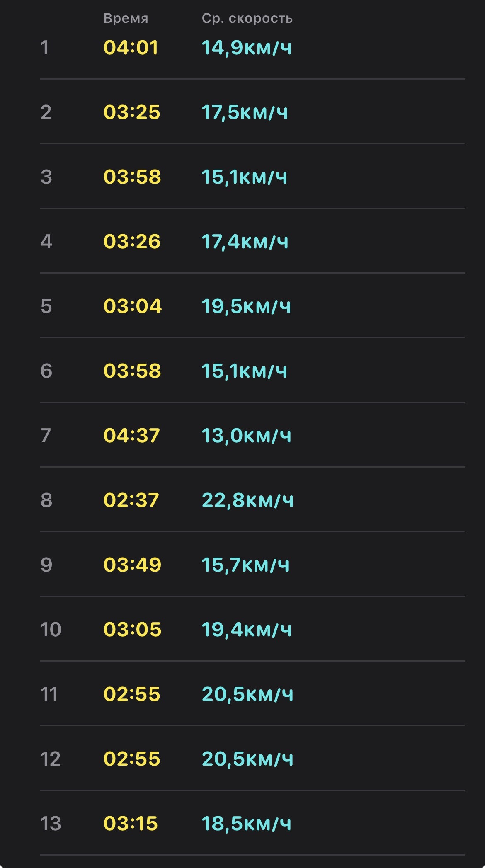Viewport: 485px width, 868px height.
Task: Tap fastest split time 02:37
Action: [131, 500]
